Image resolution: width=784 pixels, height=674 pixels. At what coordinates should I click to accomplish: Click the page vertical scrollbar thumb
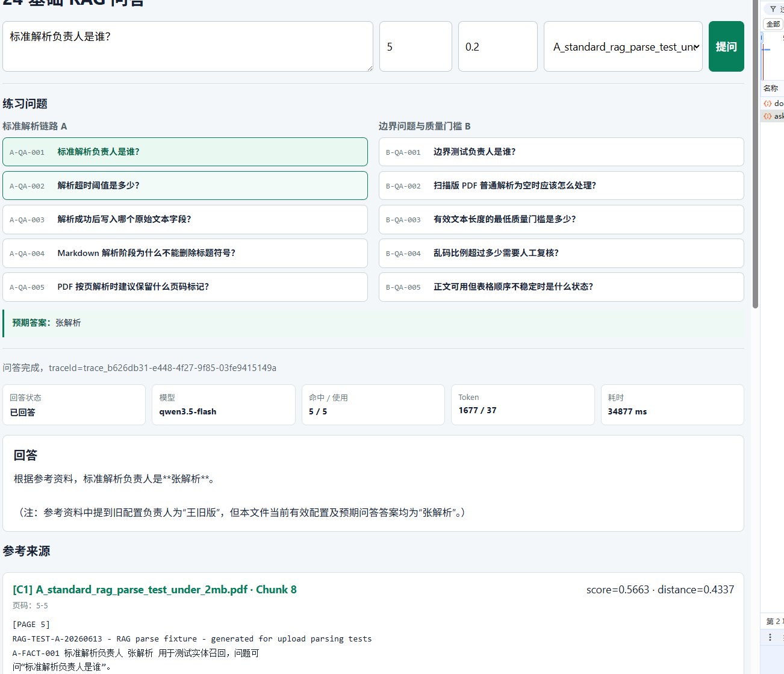coord(755,154)
